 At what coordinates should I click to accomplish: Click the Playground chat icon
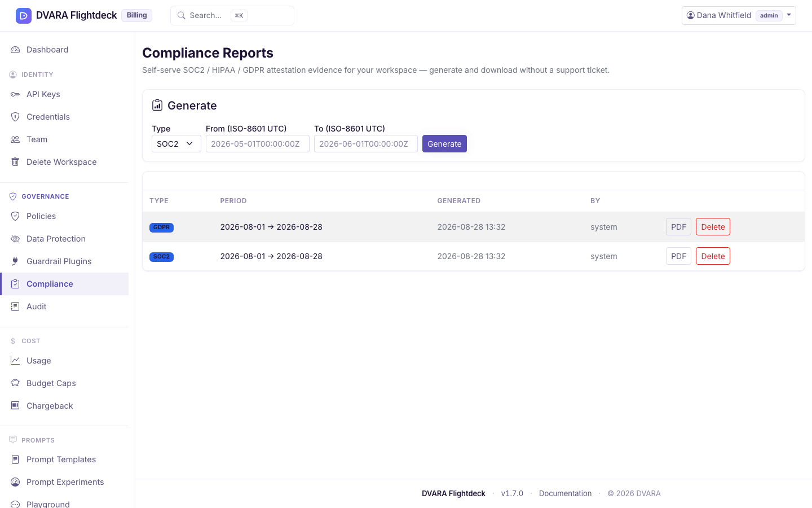pyautogui.click(x=15, y=504)
